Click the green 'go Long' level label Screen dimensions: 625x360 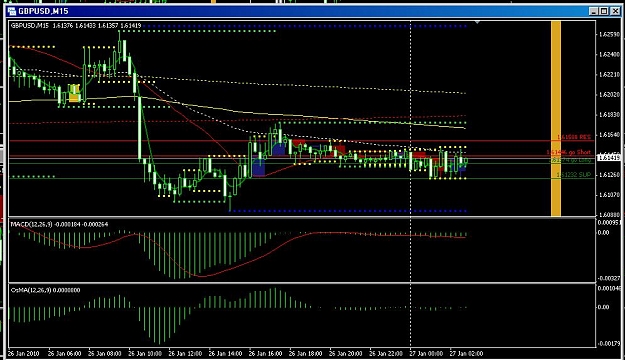571,160
